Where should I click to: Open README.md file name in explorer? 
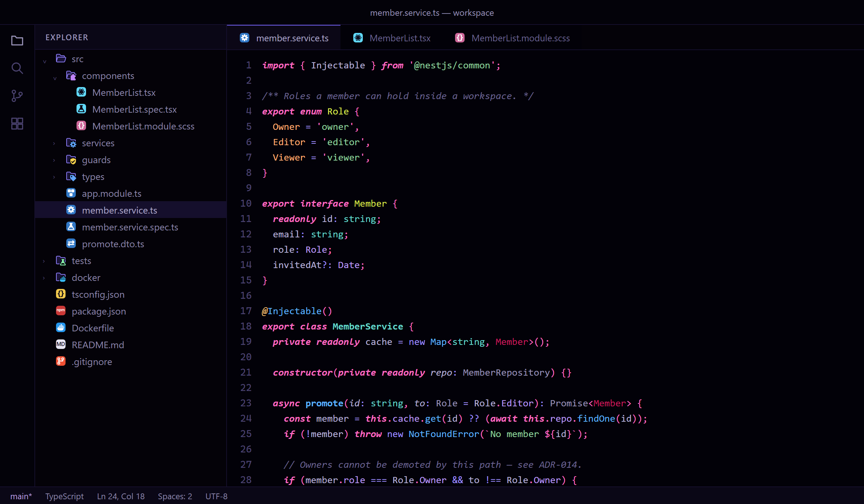click(98, 345)
